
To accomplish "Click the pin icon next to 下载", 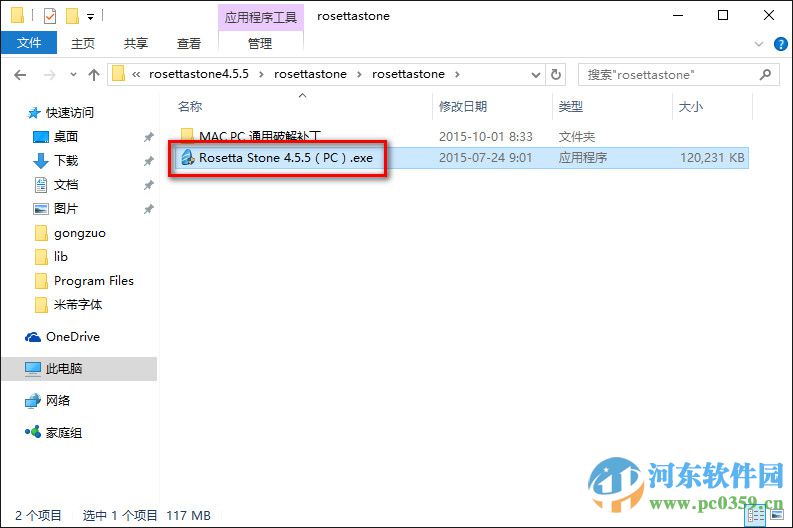I will [x=149, y=161].
